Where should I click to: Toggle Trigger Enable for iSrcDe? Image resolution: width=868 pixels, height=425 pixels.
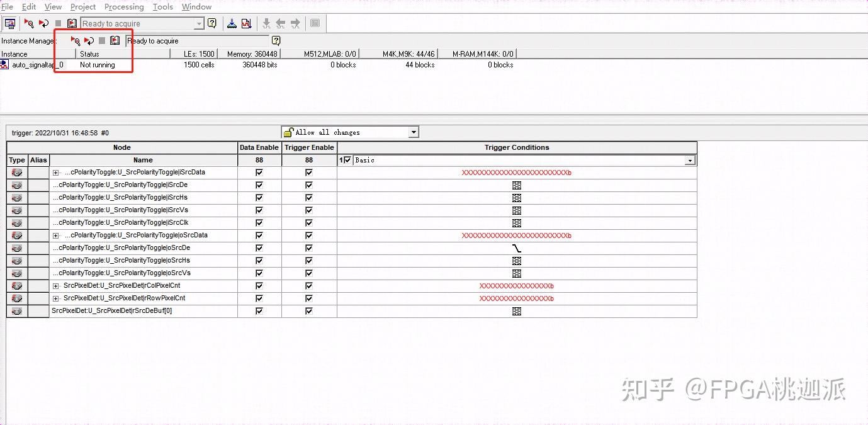point(308,185)
